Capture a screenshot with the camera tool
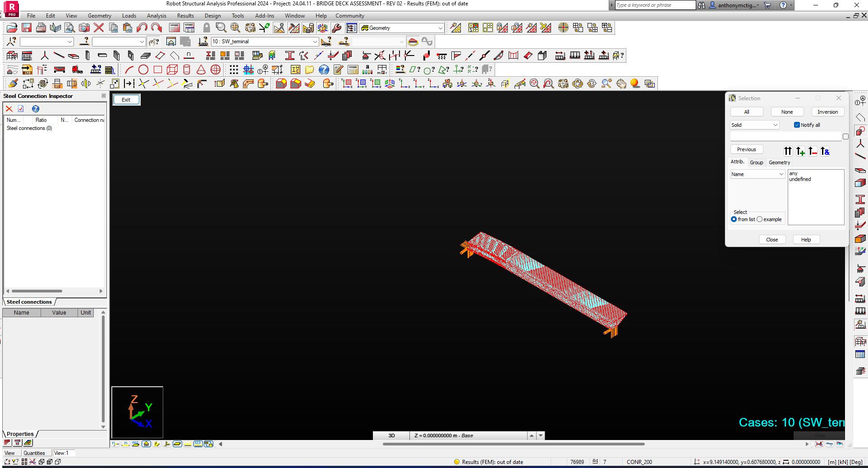 pos(84,28)
